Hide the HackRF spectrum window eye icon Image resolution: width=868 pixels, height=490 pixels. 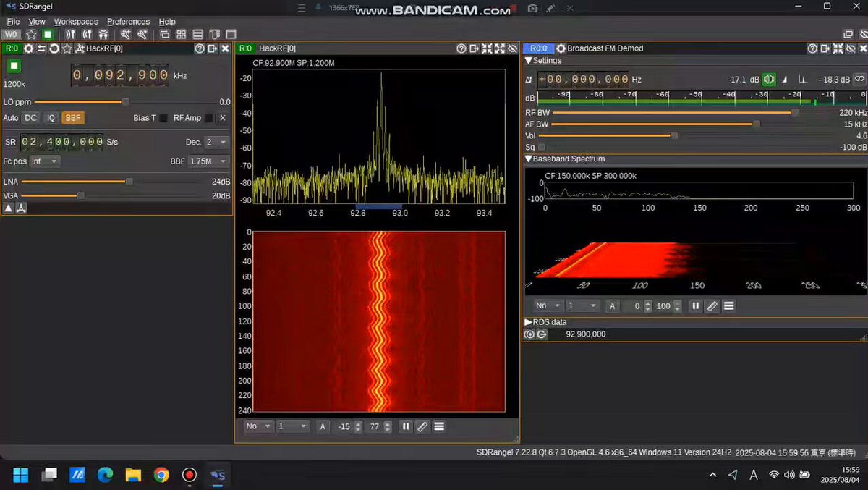pos(513,48)
